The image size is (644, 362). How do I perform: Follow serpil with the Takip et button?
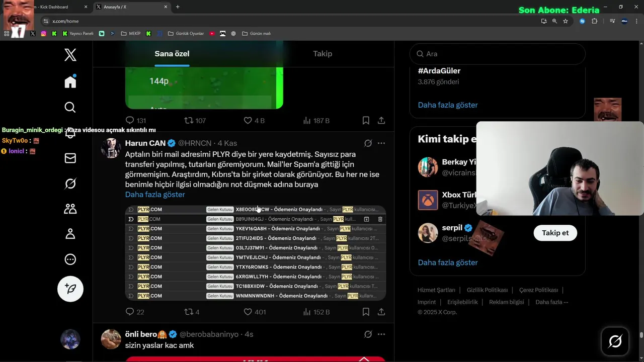click(x=555, y=233)
